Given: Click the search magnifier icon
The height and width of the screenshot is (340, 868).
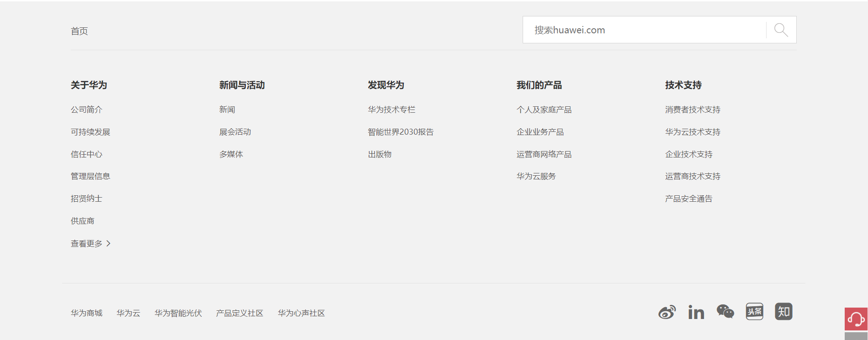Looking at the screenshot, I should click(x=781, y=30).
